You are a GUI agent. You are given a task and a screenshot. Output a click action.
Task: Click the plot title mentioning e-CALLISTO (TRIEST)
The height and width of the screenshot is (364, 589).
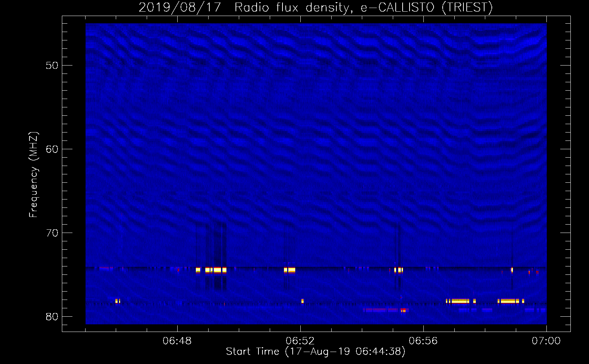[x=316, y=7]
